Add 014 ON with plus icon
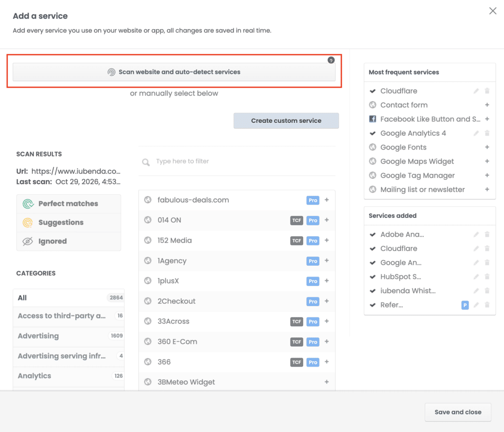Viewport: 504px width, 432px height. tap(327, 220)
